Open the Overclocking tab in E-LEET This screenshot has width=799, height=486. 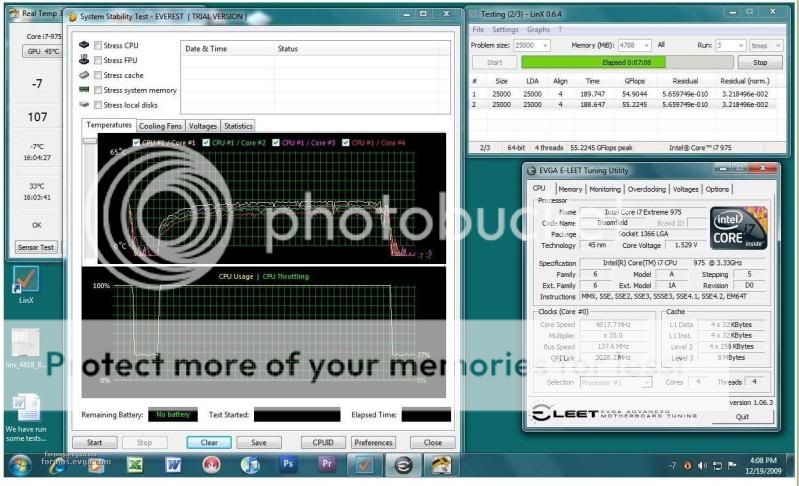(x=646, y=188)
